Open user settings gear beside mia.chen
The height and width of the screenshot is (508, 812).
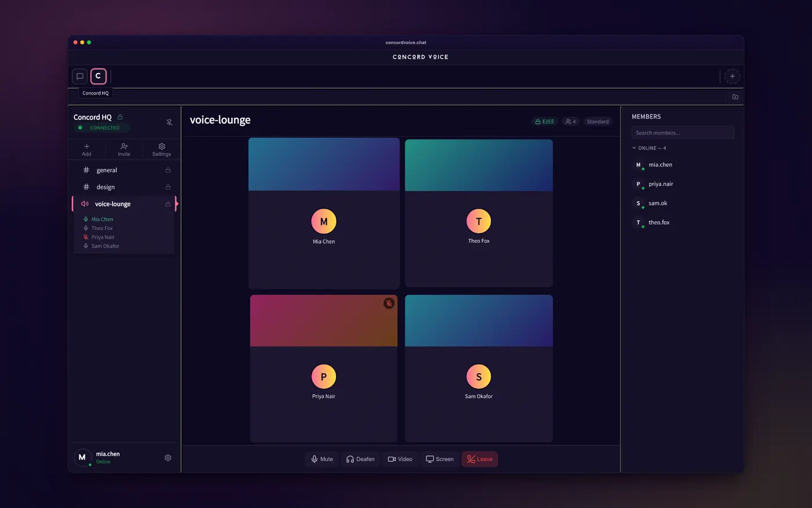pos(168,457)
